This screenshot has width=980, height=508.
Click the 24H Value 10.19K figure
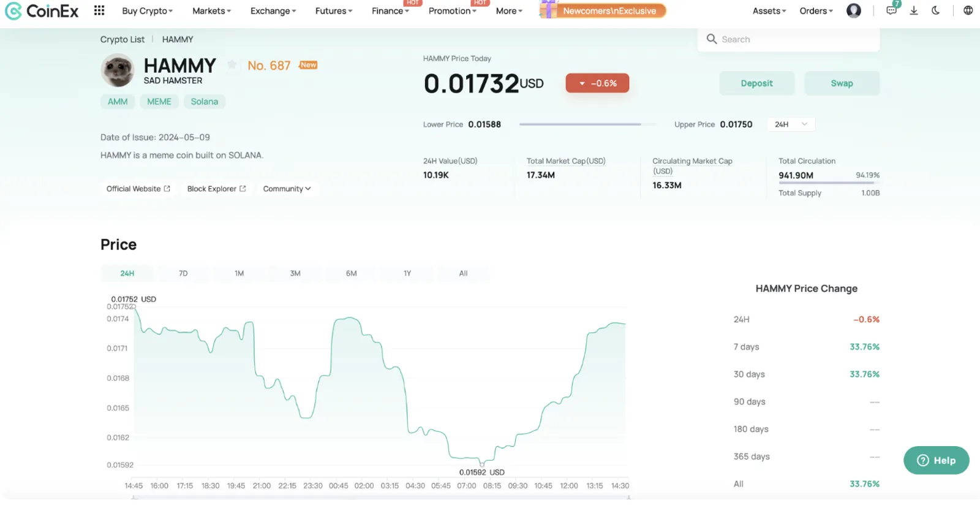436,175
